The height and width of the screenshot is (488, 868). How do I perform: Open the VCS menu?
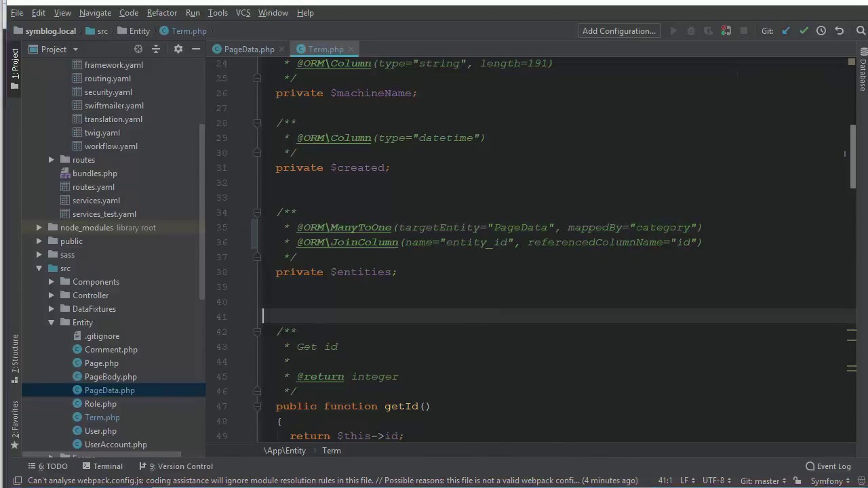pyautogui.click(x=243, y=12)
